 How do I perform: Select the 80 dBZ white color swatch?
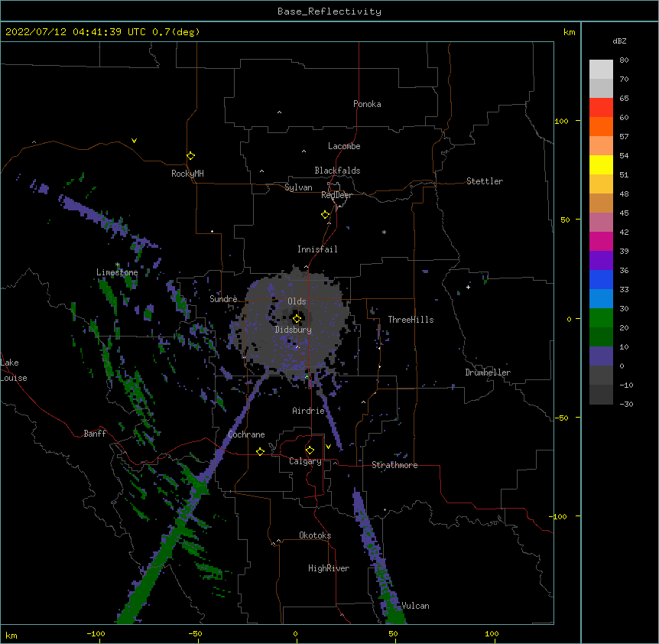coord(601,70)
